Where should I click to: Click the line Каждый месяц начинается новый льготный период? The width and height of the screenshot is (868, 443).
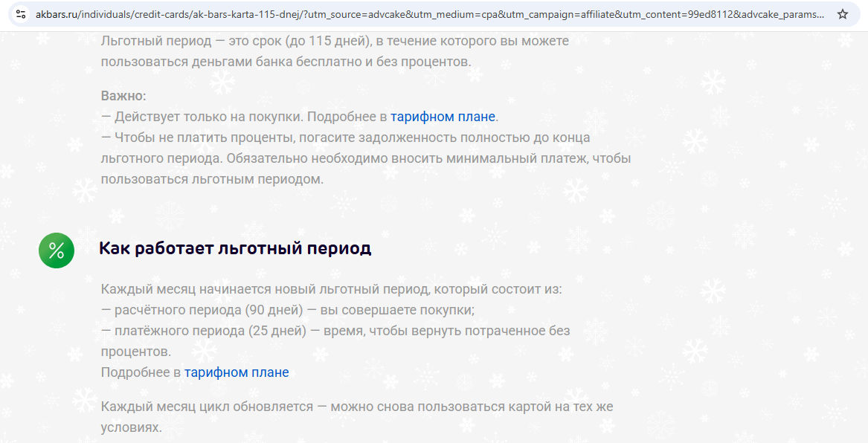331,288
